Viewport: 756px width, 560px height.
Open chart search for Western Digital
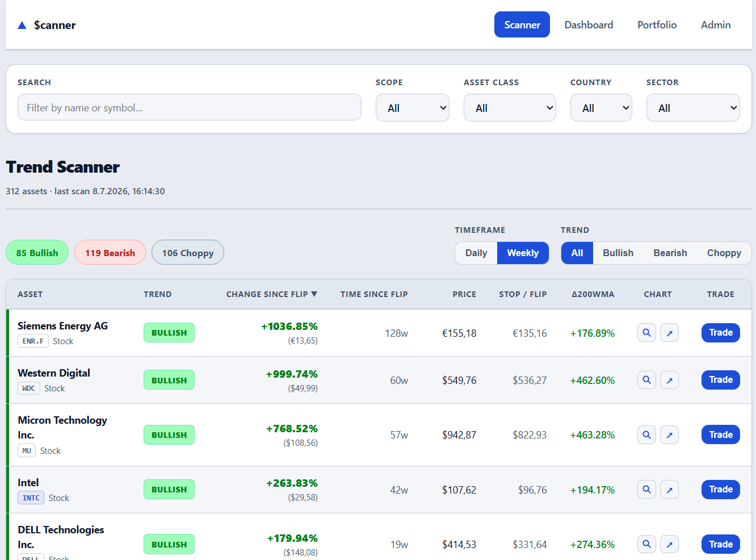click(646, 380)
